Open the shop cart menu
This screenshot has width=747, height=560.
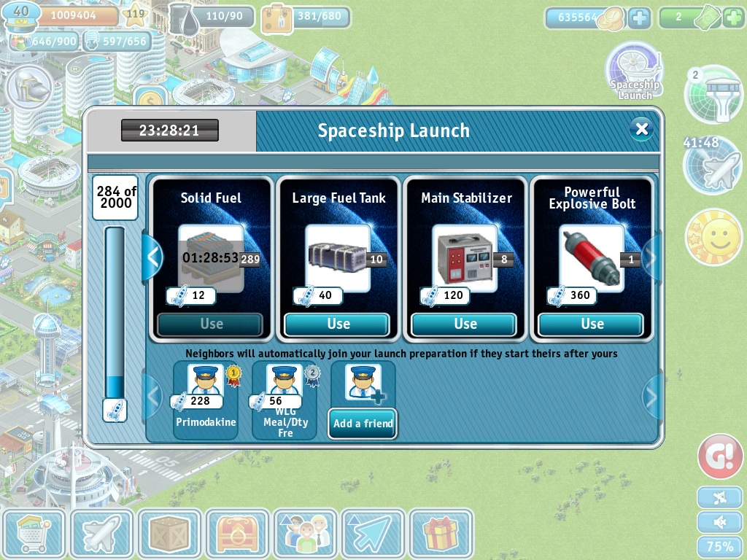coord(33,533)
